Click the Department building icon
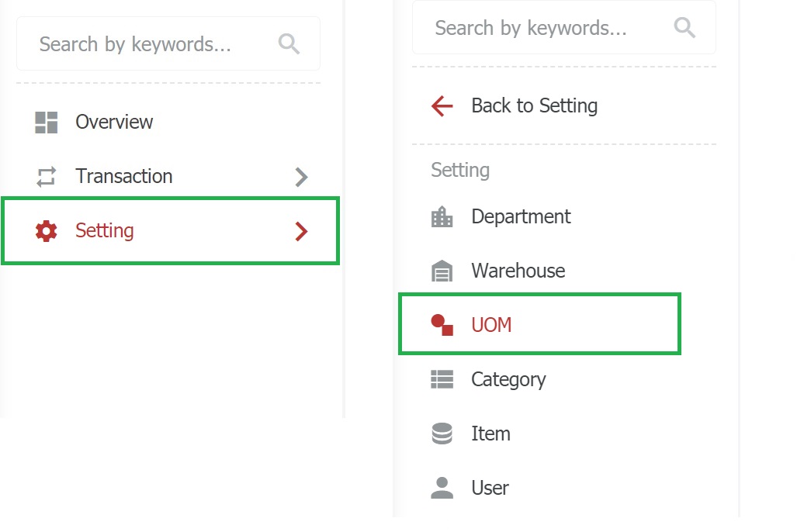Image resolution: width=804 pixels, height=532 pixels. coord(442,217)
